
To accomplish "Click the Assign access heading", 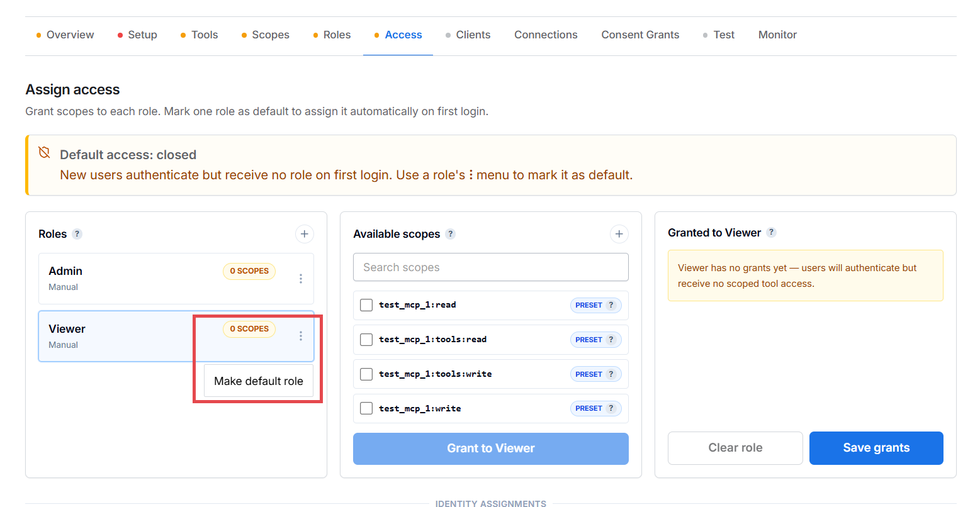I will click(72, 89).
